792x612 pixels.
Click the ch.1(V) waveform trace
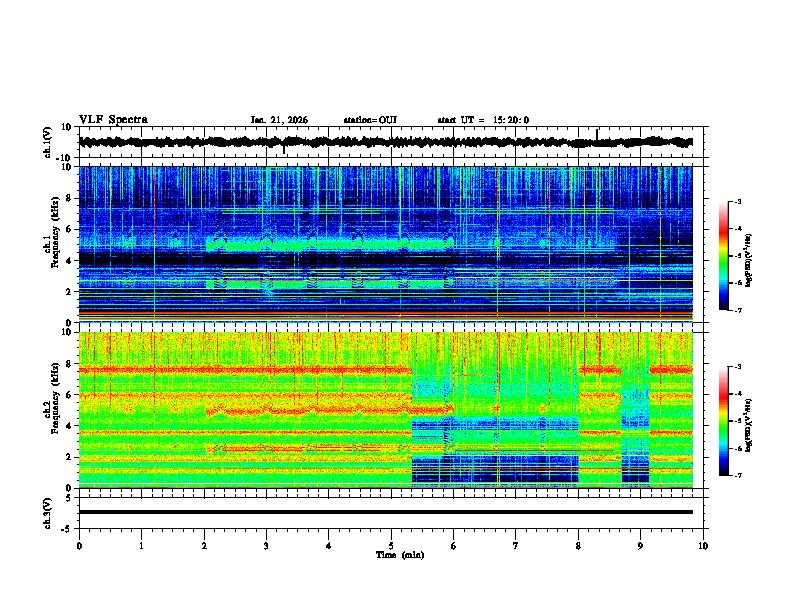pyautogui.click(x=385, y=142)
